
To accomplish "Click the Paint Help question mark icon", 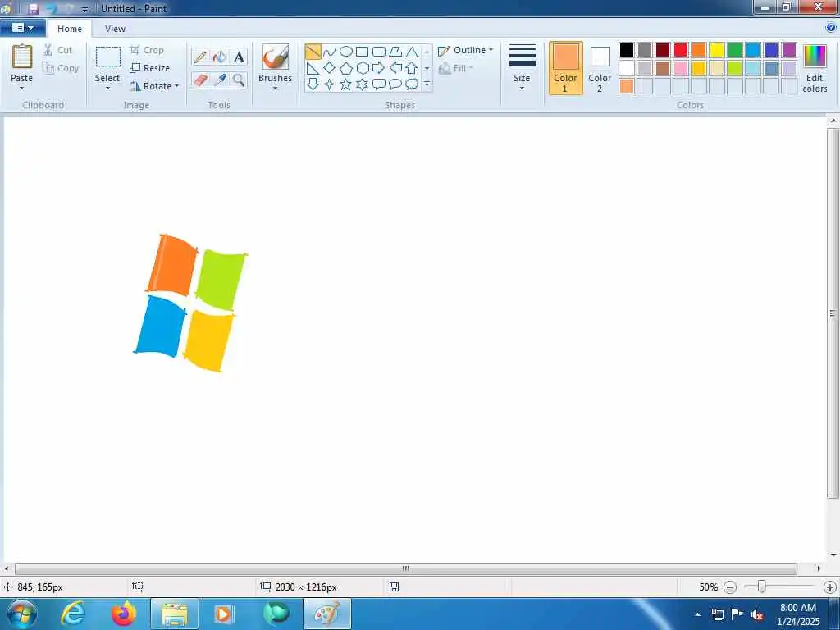I will (x=831, y=28).
